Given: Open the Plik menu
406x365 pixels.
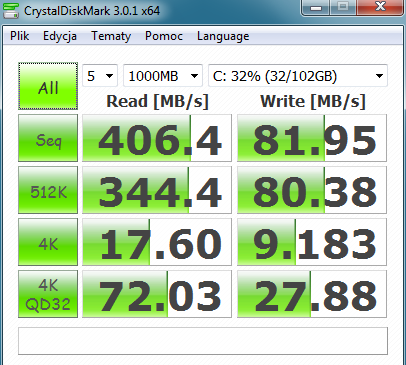Looking at the screenshot, I should tap(19, 36).
